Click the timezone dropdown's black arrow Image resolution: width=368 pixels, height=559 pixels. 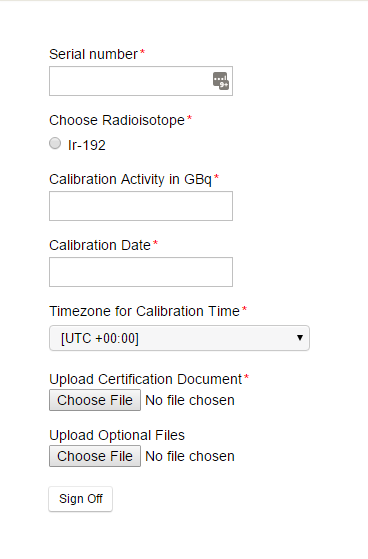(x=300, y=338)
